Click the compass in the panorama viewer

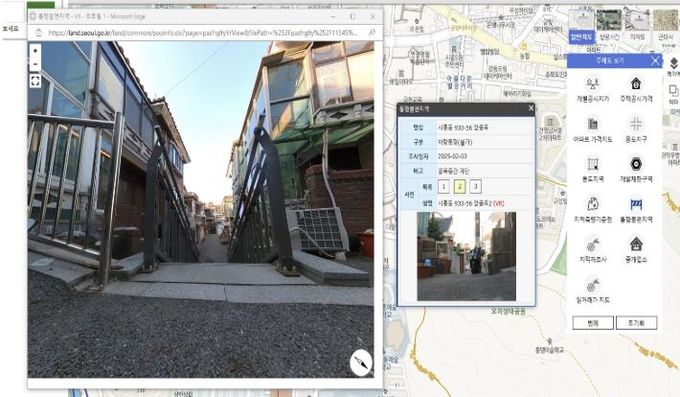click(x=361, y=362)
